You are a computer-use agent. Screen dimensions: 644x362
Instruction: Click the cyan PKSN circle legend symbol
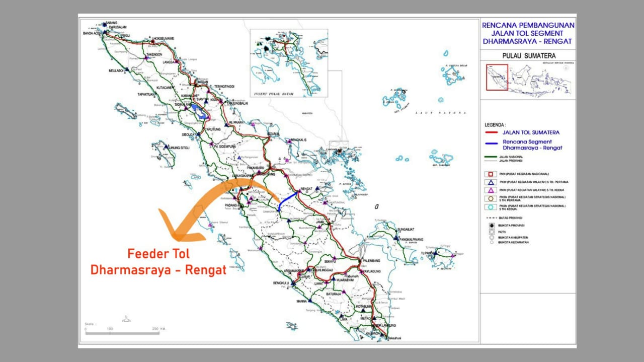(x=490, y=207)
